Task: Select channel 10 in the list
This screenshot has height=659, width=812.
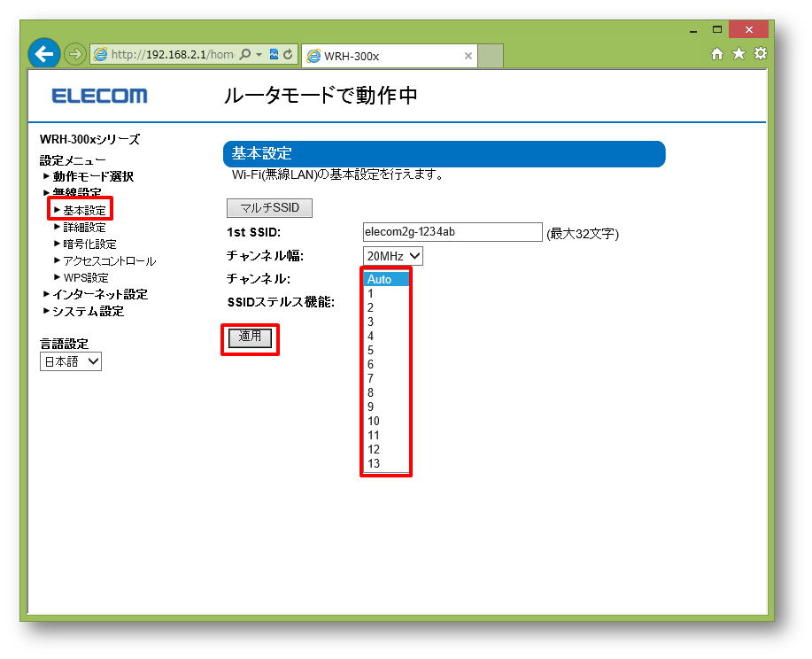Action: click(386, 421)
